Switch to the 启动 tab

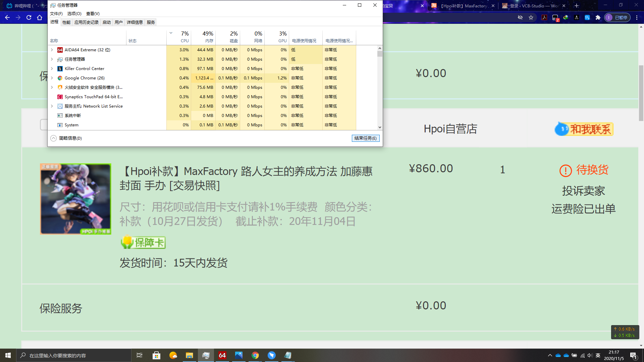coord(107,22)
